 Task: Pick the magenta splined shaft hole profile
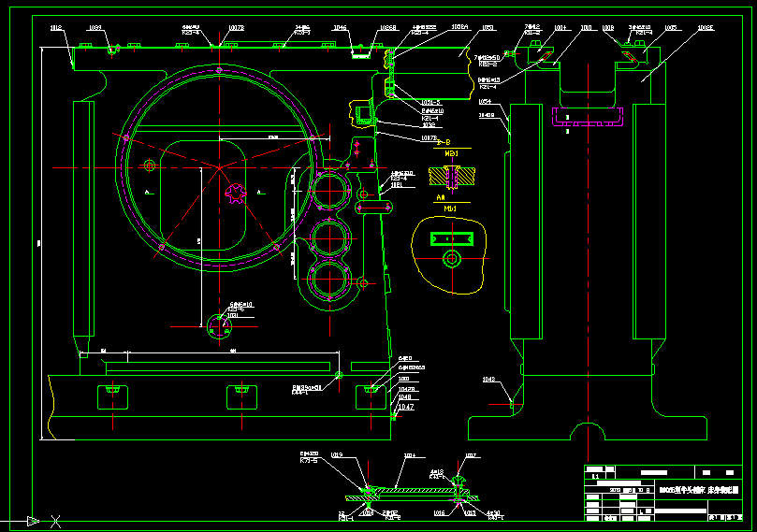tap(236, 193)
